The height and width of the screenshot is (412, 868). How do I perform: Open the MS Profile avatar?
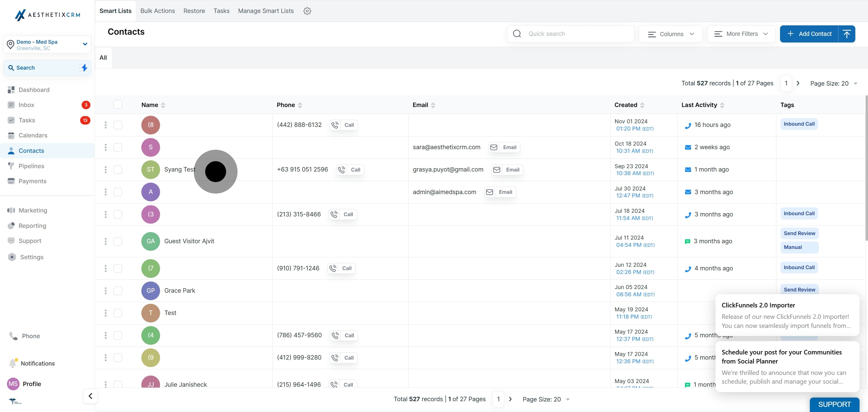coord(13,384)
